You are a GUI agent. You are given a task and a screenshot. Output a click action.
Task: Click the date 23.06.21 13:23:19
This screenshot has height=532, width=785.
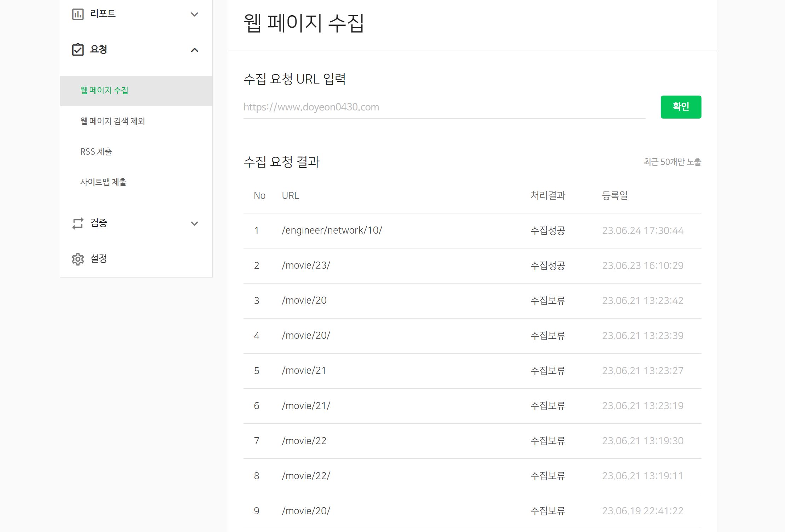pos(643,406)
